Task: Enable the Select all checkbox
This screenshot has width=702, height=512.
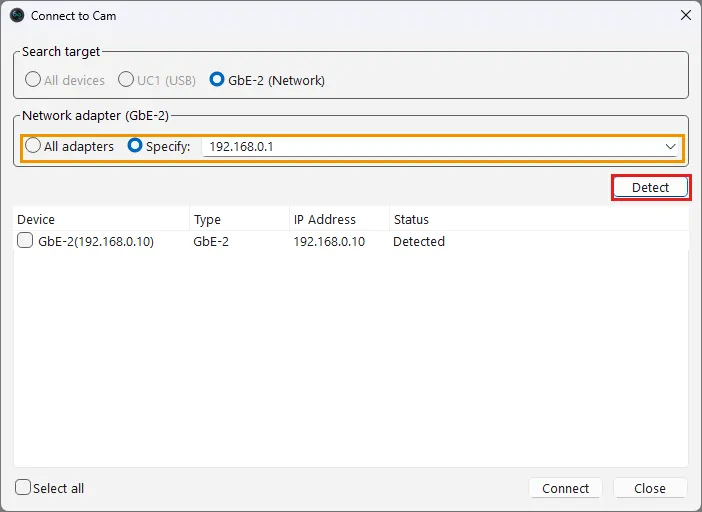Action: 23,487
